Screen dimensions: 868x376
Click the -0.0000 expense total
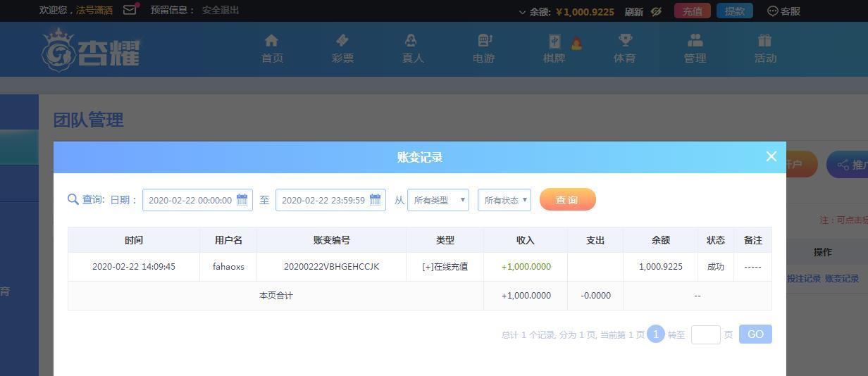click(x=596, y=296)
